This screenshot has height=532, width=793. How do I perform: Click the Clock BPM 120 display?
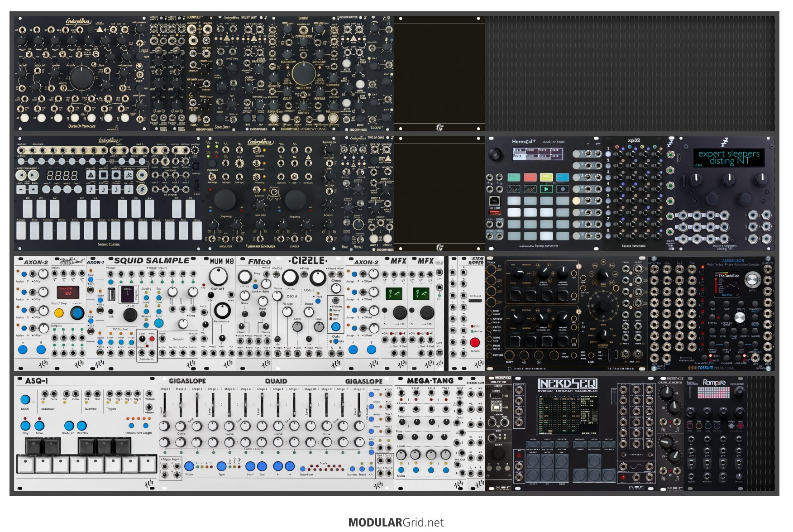(x=68, y=292)
